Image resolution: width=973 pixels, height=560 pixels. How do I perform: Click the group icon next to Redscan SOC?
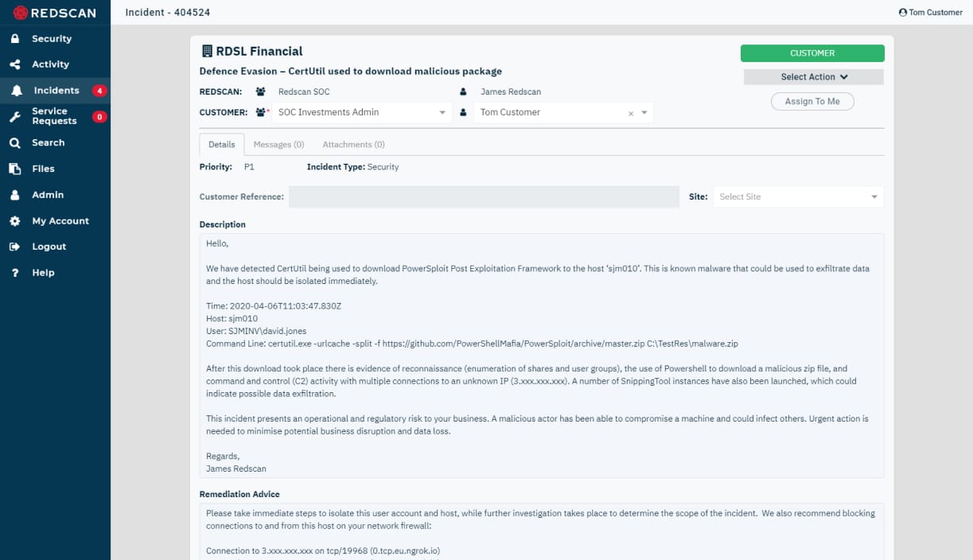[260, 92]
